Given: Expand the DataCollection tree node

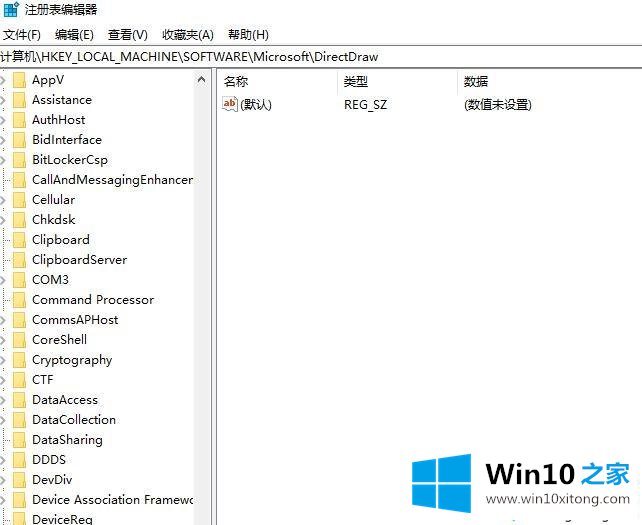Looking at the screenshot, I should [x=2, y=421].
